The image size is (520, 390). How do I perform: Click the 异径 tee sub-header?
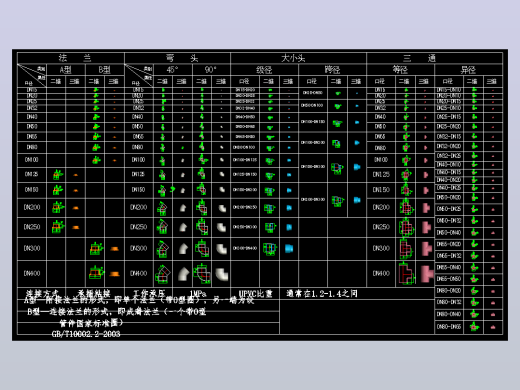[x=468, y=70]
